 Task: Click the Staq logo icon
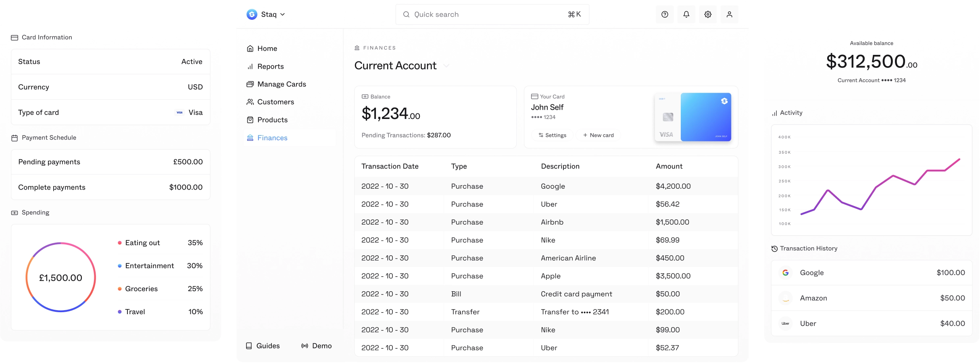coord(252,15)
